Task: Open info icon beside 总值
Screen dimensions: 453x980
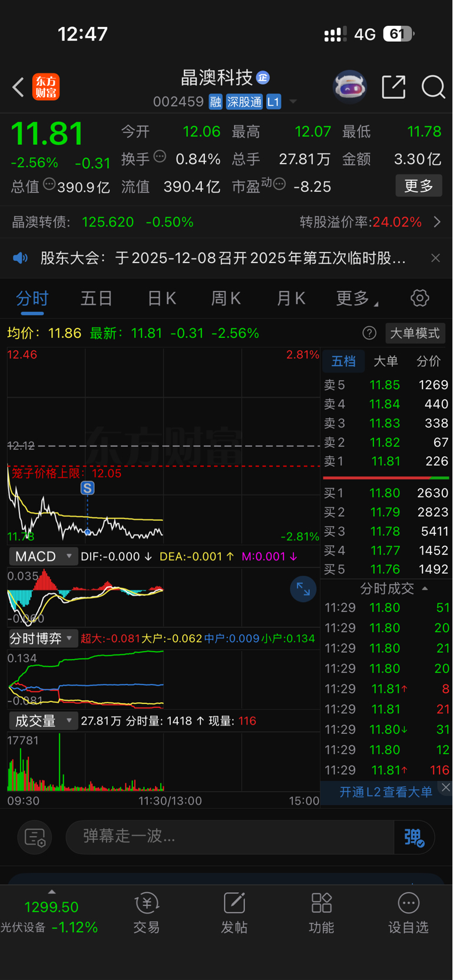Action: (x=49, y=184)
